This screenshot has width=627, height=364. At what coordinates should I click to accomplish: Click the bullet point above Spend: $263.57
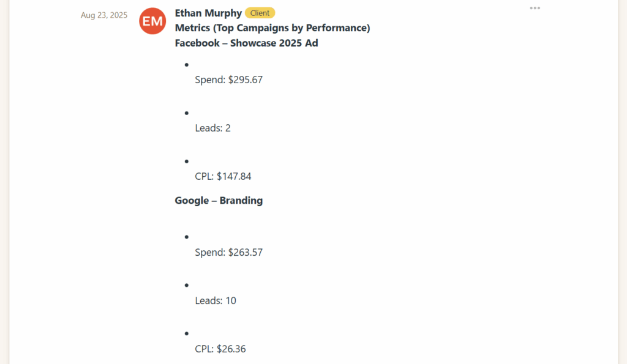tap(186, 237)
